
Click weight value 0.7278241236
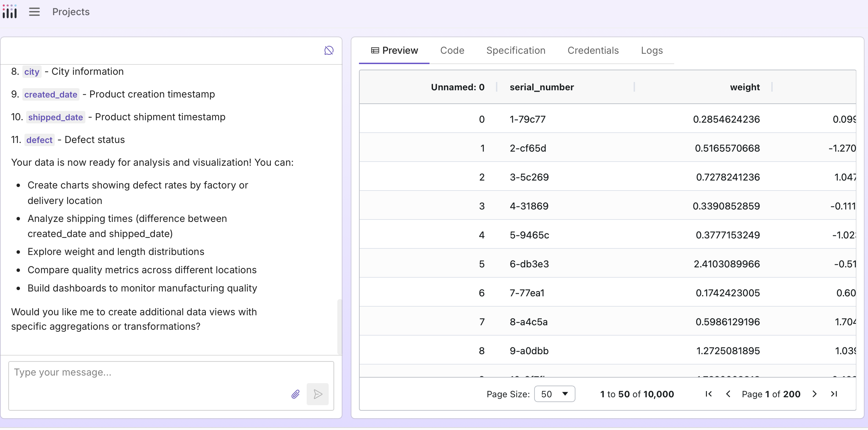coord(728,177)
